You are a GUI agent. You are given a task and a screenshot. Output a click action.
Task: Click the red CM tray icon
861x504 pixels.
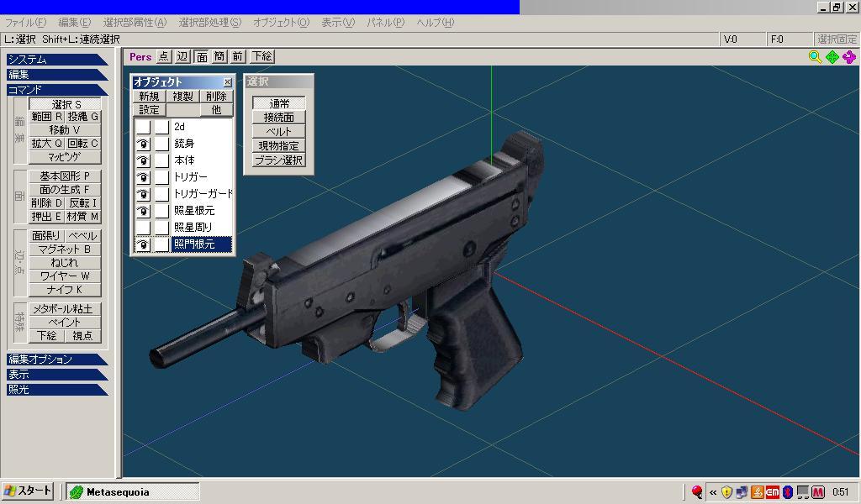pyautogui.click(x=772, y=492)
